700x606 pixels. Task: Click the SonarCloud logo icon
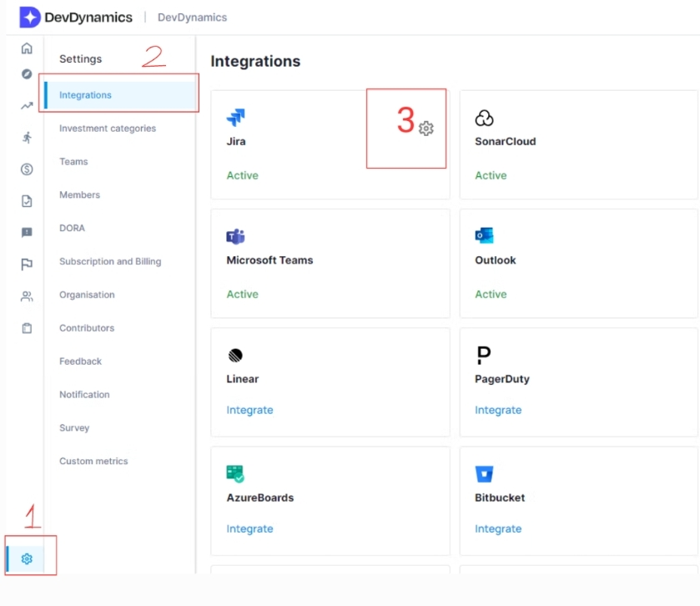click(x=485, y=118)
